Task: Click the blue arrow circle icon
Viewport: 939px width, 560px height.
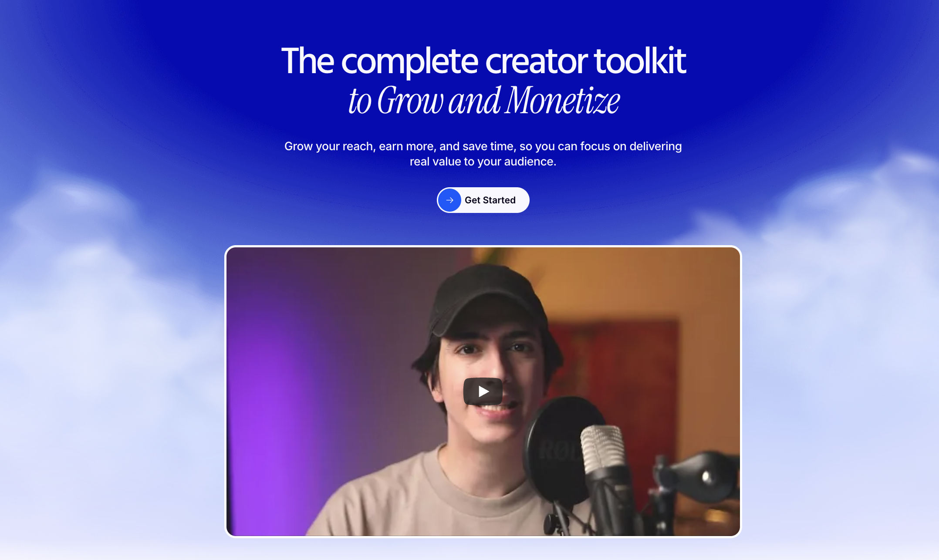Action: point(449,200)
